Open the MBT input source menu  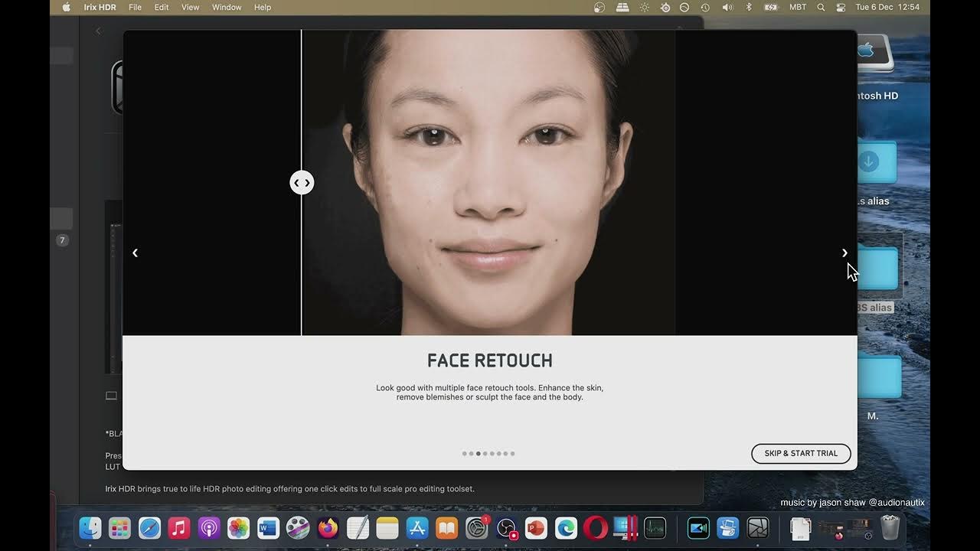click(798, 7)
